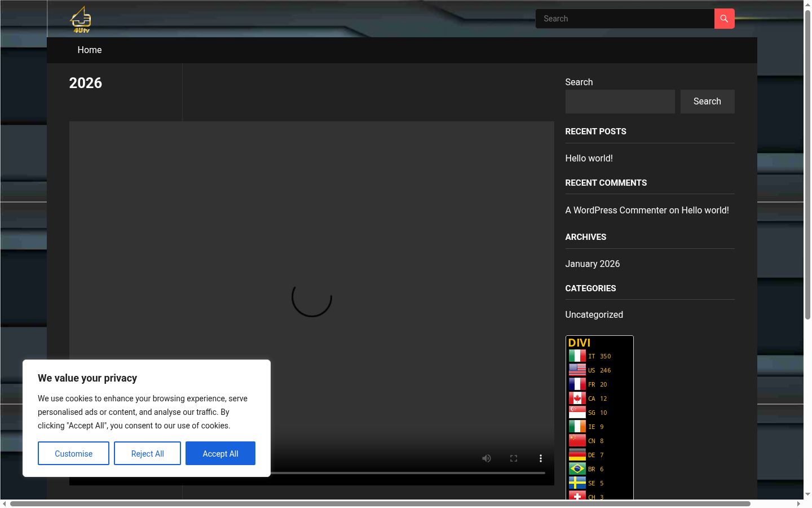This screenshot has width=812, height=508.
Task: Click the ARCHIVES heading
Action: [x=586, y=237]
